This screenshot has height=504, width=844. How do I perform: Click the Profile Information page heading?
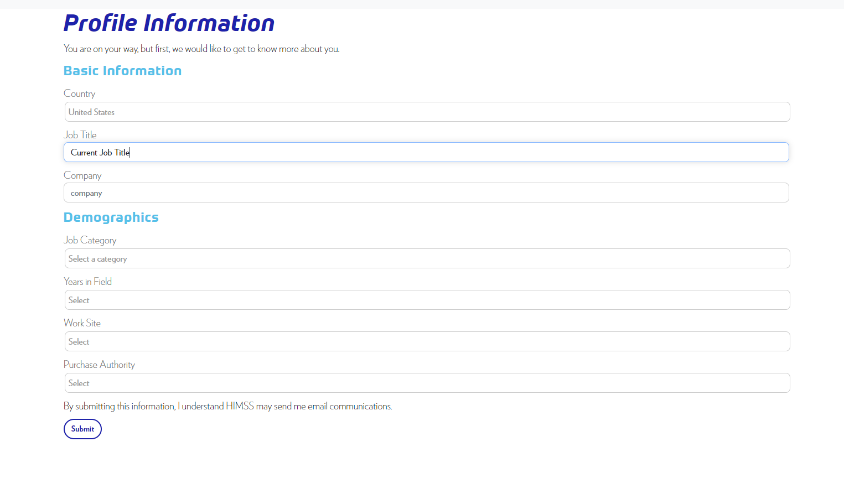tap(169, 23)
